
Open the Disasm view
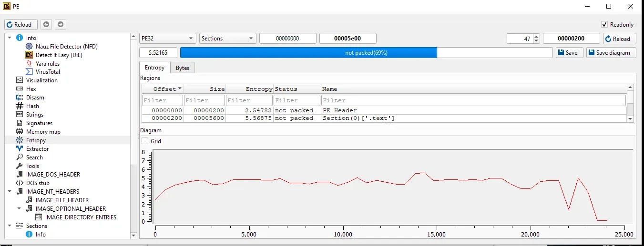35,98
